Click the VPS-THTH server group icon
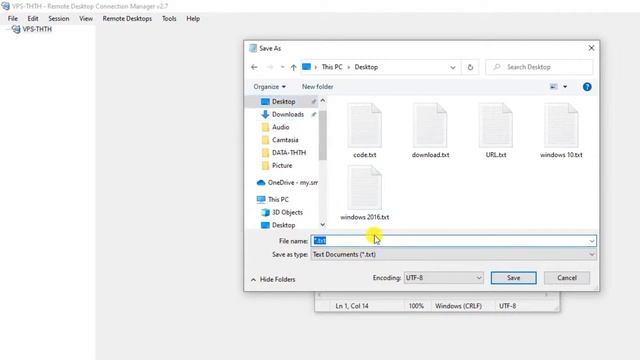This screenshot has height=360, width=640. 16,29
